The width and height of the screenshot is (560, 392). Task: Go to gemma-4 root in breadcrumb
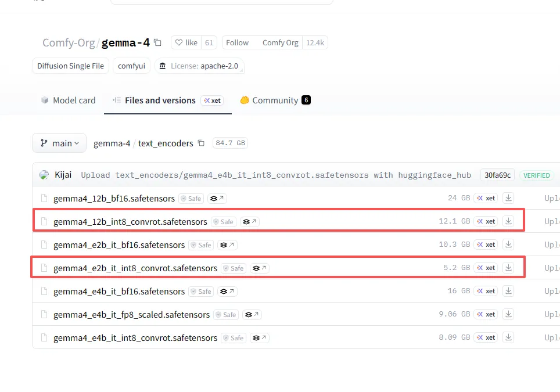tap(112, 143)
